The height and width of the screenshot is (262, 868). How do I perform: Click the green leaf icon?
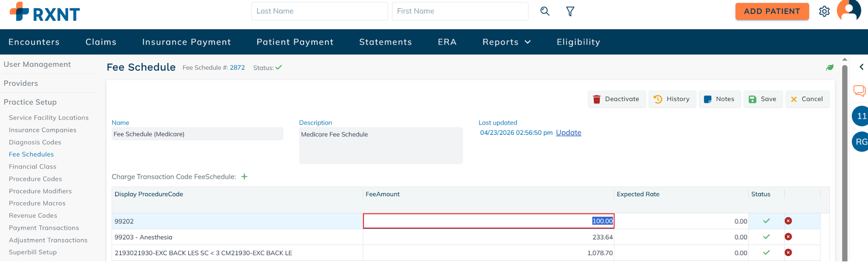point(829,67)
